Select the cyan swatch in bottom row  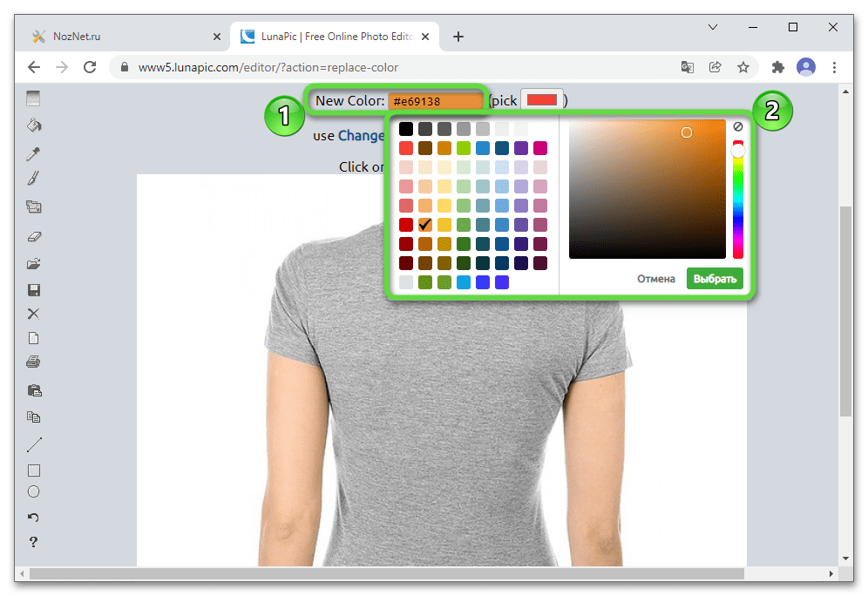click(464, 282)
